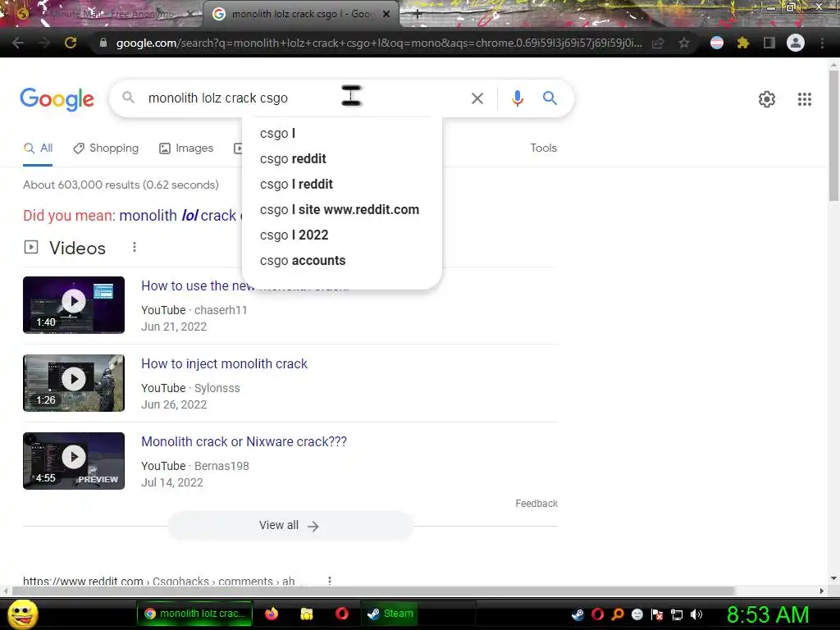
Task: Play the 4:55 preview thumbnail
Action: point(74,461)
